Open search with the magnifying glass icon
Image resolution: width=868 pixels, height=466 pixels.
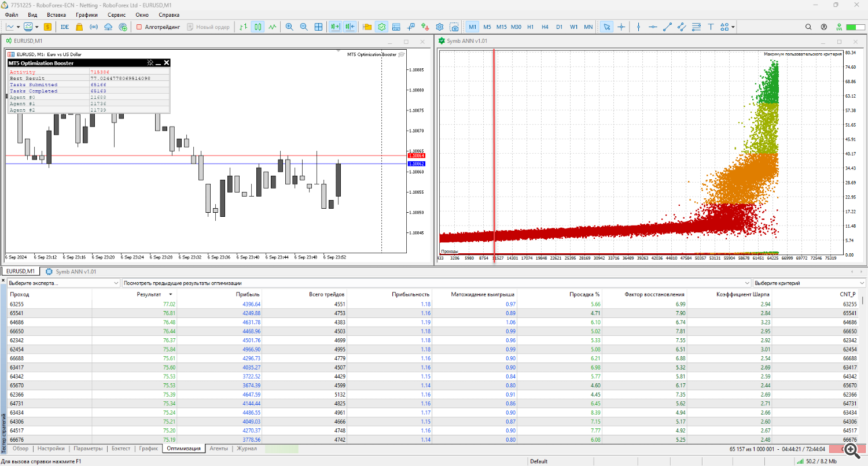pyautogui.click(x=809, y=27)
